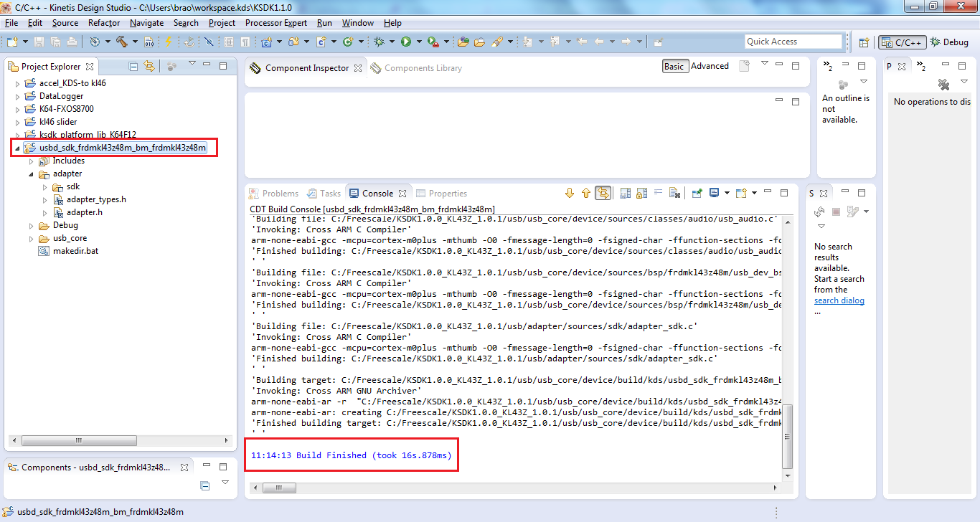Expand the usb_core folder node

(31, 238)
